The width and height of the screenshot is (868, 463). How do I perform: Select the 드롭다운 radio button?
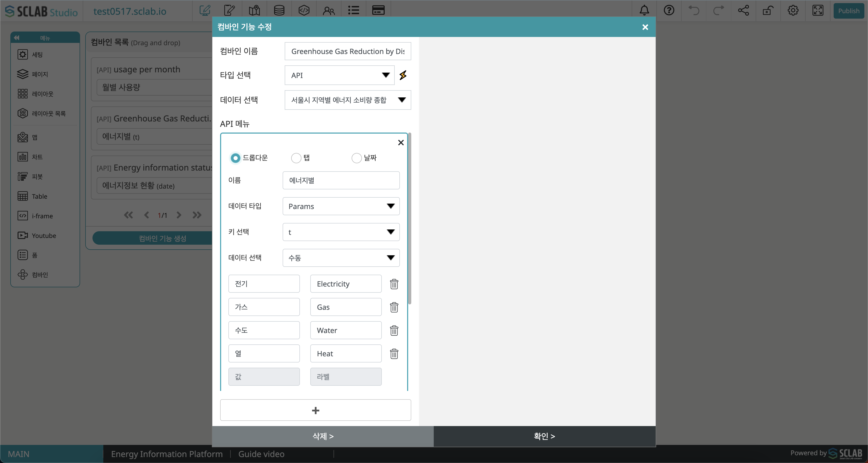pyautogui.click(x=235, y=158)
